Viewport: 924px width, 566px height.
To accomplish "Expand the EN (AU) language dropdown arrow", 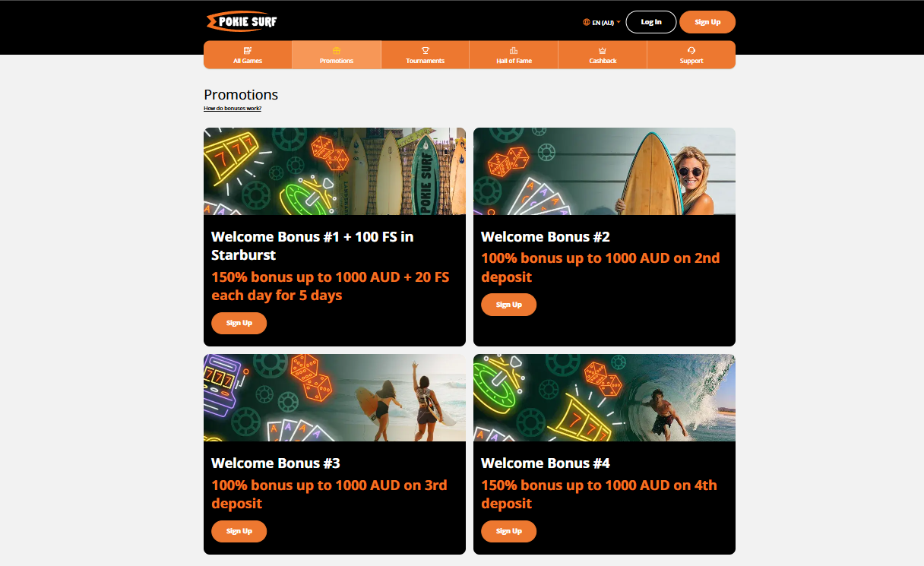I will [619, 22].
